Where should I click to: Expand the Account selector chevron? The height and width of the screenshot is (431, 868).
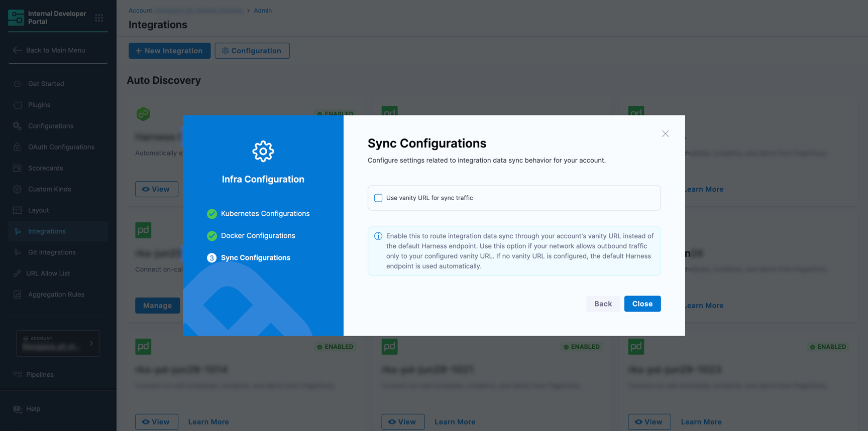(91, 344)
